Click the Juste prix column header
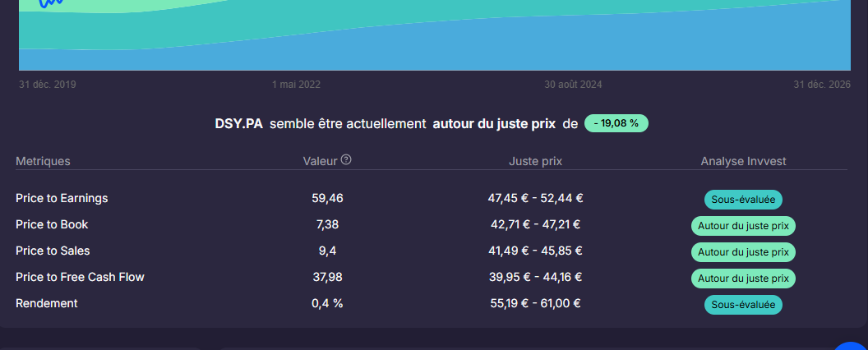 coord(535,162)
